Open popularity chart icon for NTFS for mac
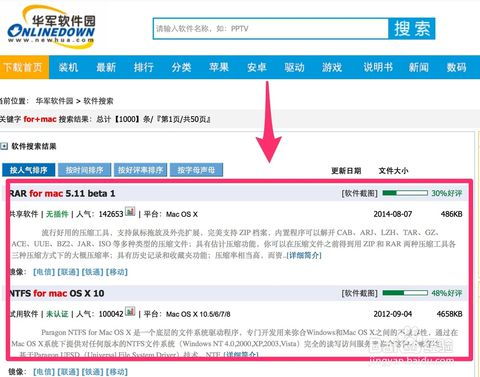The height and width of the screenshot is (377, 480). pyautogui.click(x=130, y=311)
